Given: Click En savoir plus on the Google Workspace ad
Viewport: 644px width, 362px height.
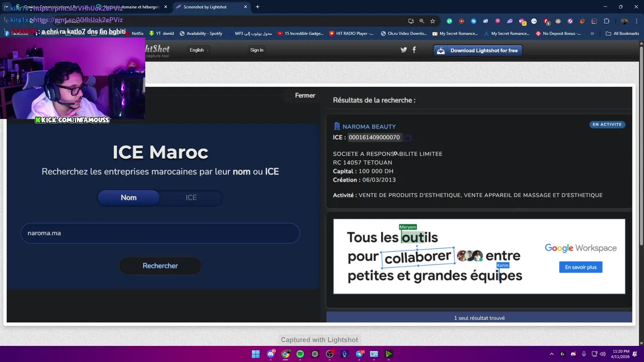Looking at the screenshot, I should coord(581,267).
